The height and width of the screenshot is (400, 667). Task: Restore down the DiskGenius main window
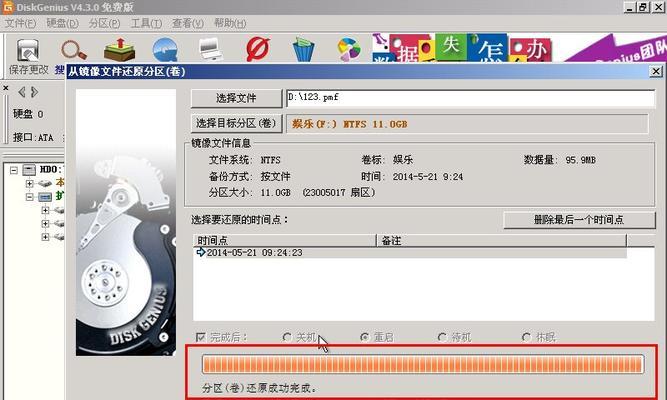point(644,7)
